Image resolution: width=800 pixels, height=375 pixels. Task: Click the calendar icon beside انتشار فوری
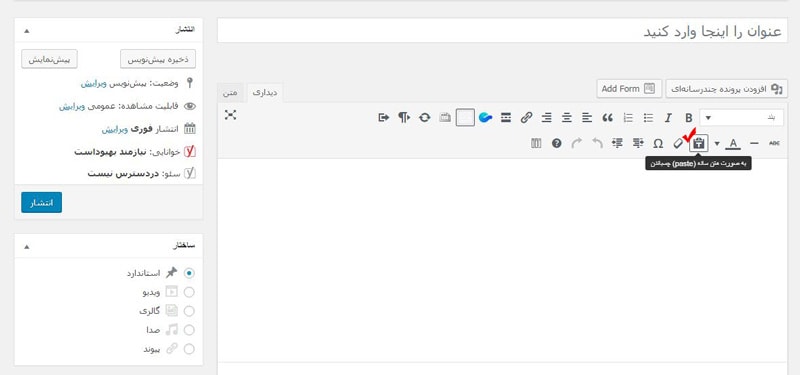click(190, 129)
